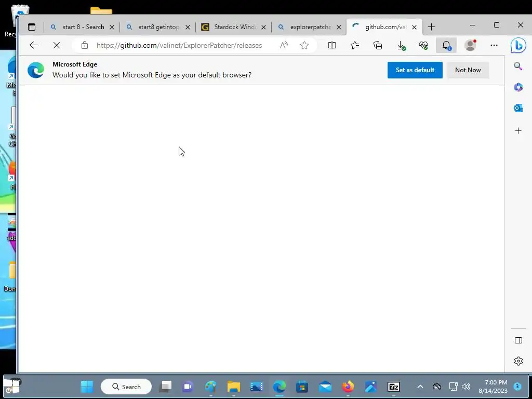
Task: Open the Microsoft 365 sidebar icon
Action: pos(518,87)
